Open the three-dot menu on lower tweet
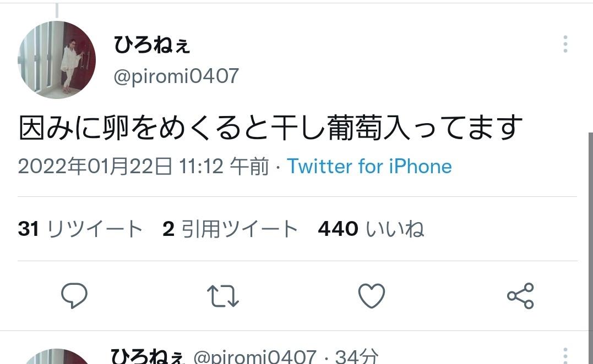The image size is (593, 364). coord(565,356)
